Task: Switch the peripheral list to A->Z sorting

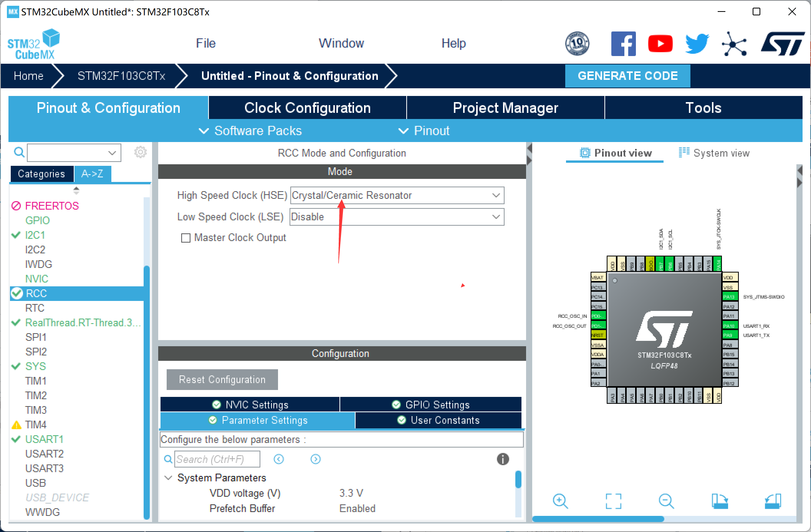Action: [x=92, y=174]
